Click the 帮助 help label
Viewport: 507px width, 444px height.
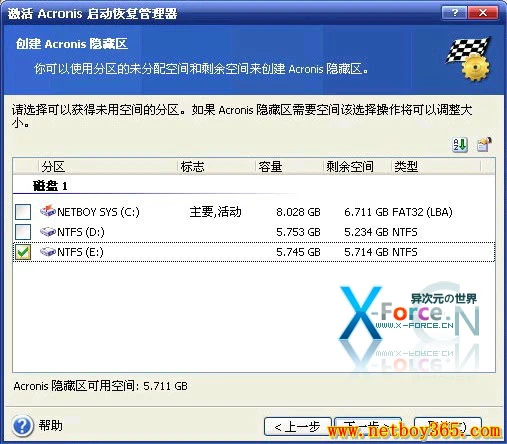(x=50, y=425)
